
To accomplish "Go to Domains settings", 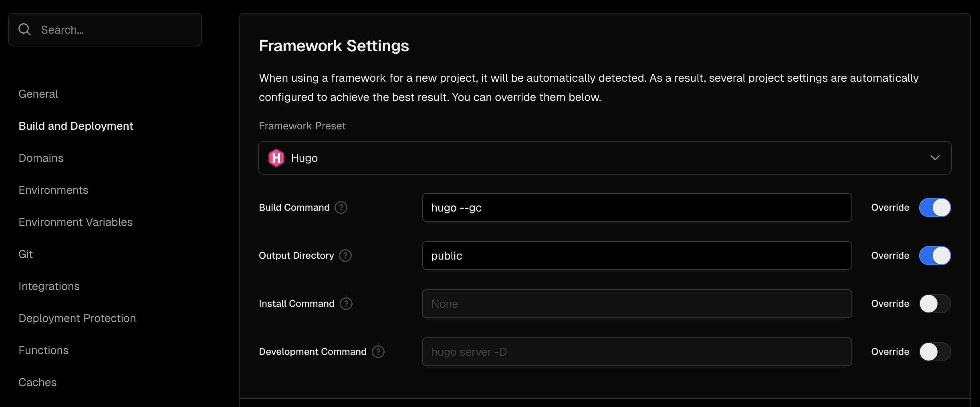I will [x=41, y=158].
